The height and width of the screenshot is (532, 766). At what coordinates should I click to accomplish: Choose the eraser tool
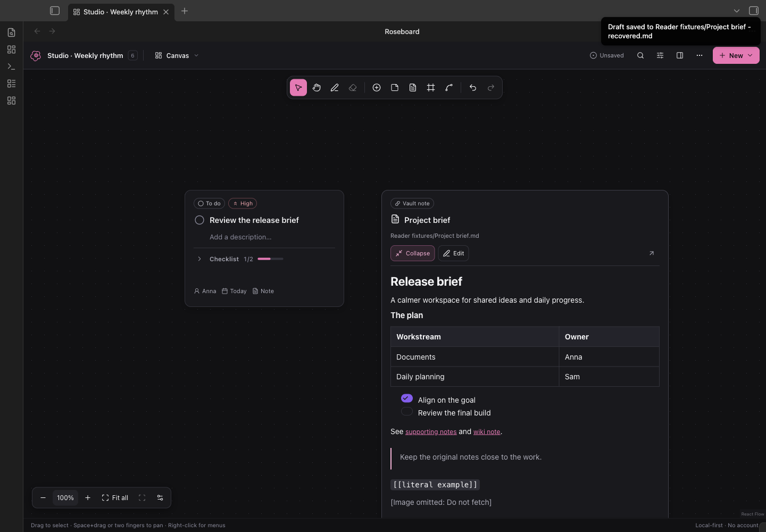coord(353,88)
